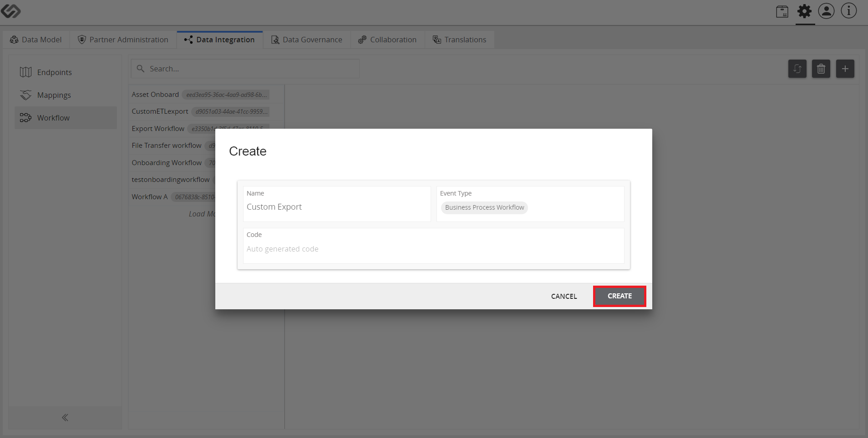This screenshot has width=868, height=438.
Task: Select Workflow in the sidebar
Action: 66,118
